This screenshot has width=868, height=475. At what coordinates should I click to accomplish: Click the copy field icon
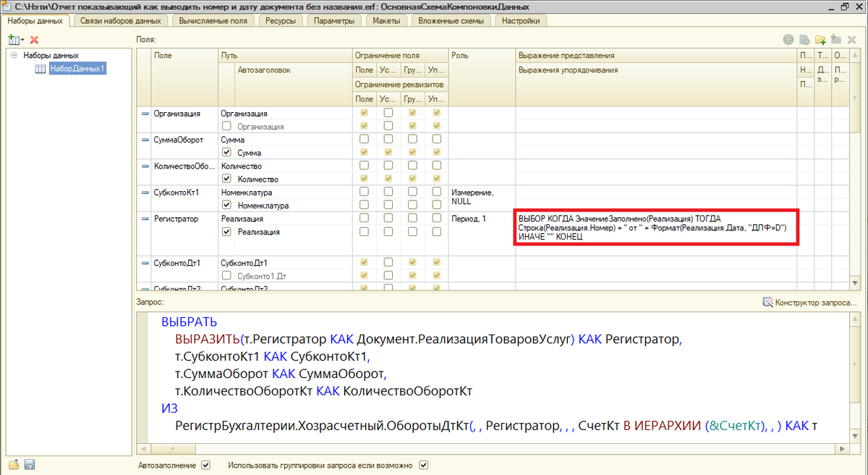click(804, 40)
